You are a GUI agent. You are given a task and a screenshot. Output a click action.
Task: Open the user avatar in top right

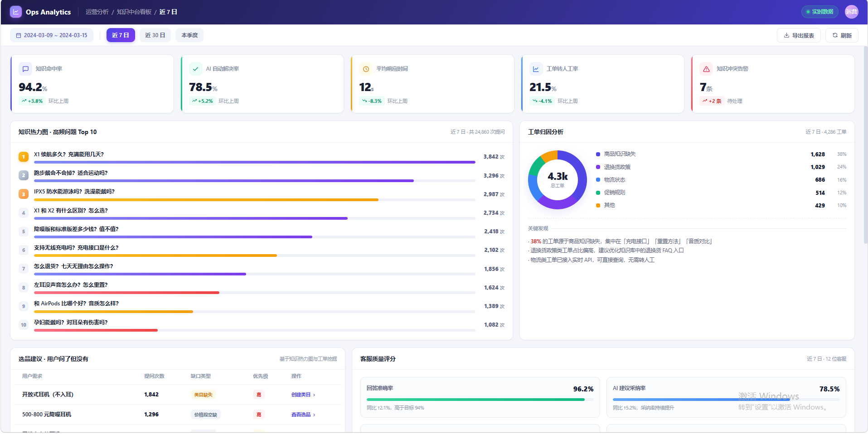pyautogui.click(x=852, y=12)
